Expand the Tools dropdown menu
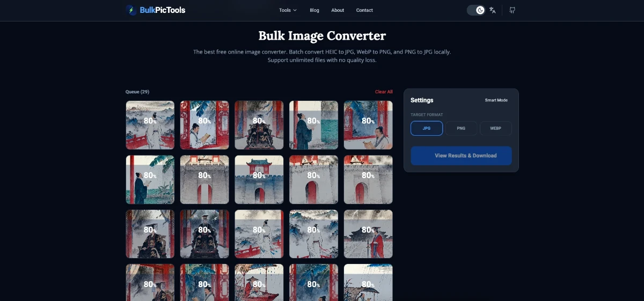The height and width of the screenshot is (301, 644). click(288, 10)
